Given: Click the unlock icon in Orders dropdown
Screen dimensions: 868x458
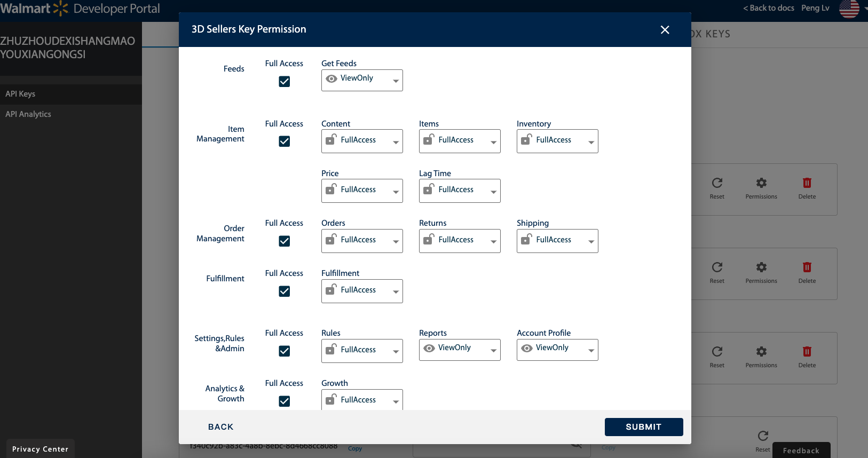Looking at the screenshot, I should [x=331, y=239].
